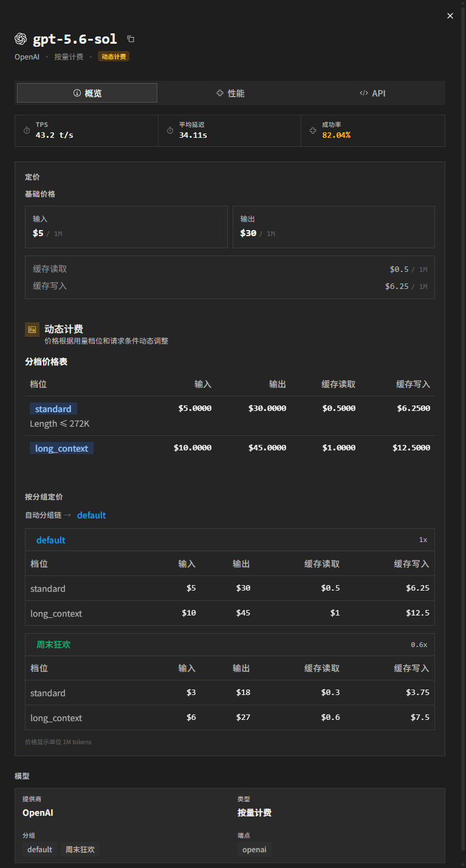The width and height of the screenshot is (466, 868).
Task: Copy the model name gpt-5.6-sol
Action: coord(131,39)
